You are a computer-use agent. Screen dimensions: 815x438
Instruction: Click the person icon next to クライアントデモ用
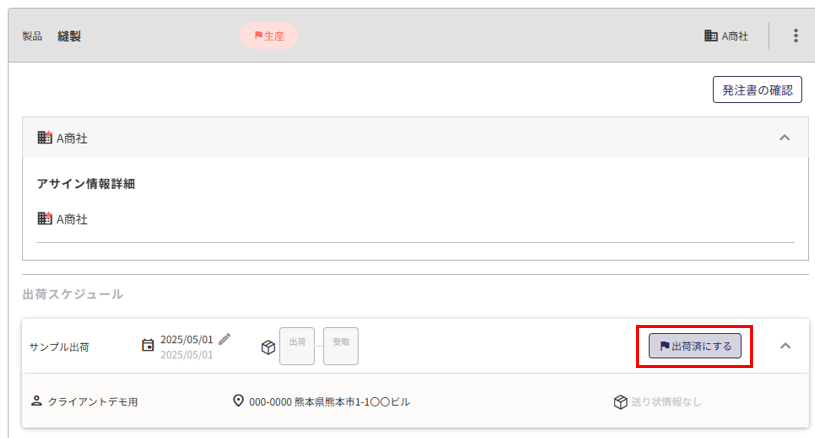click(36, 401)
